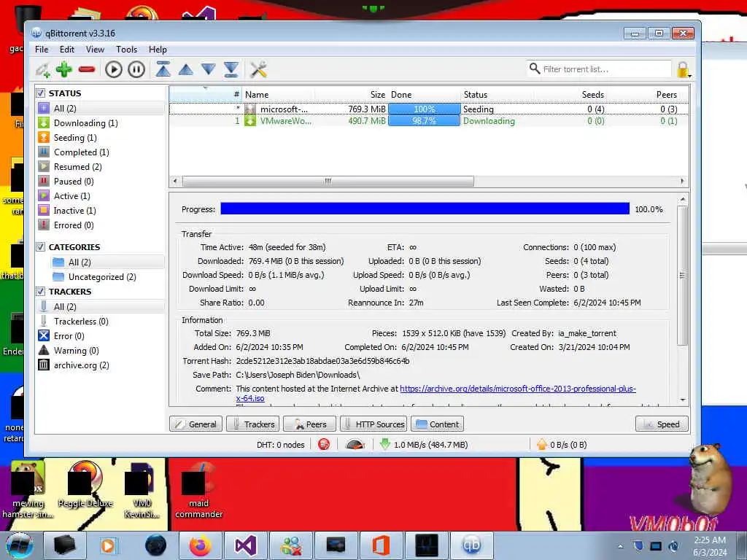This screenshot has width=747, height=560.
Task: Sort by the Done column header
Action: pos(425,94)
